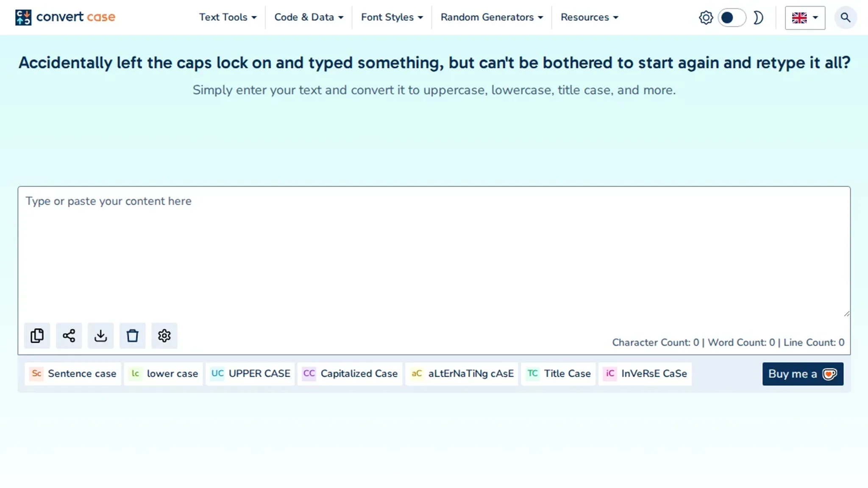Click the textarea resize handle
This screenshot has width=868, height=488.
pos(846,313)
